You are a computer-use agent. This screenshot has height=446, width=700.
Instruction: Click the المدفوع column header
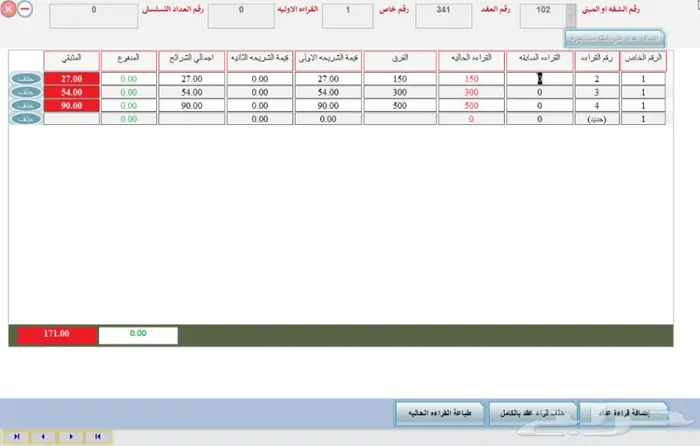(129, 61)
